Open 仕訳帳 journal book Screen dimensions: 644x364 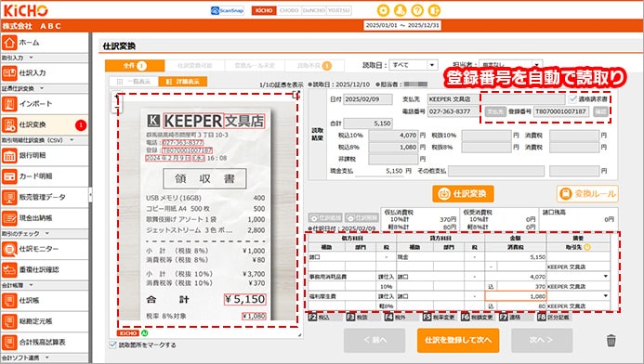44,300
